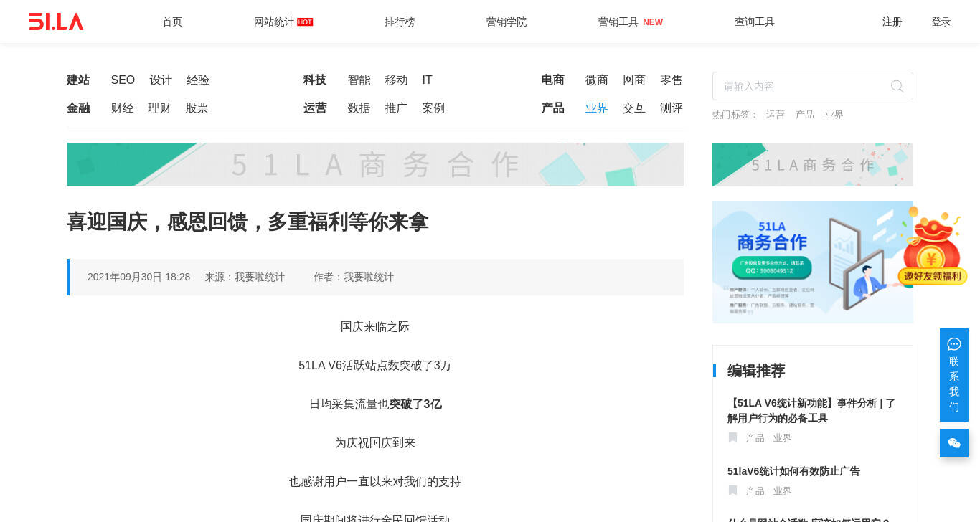Open article 【51LA V6统计新功能】事件分析
This screenshot has height=522, width=980.
click(x=811, y=411)
